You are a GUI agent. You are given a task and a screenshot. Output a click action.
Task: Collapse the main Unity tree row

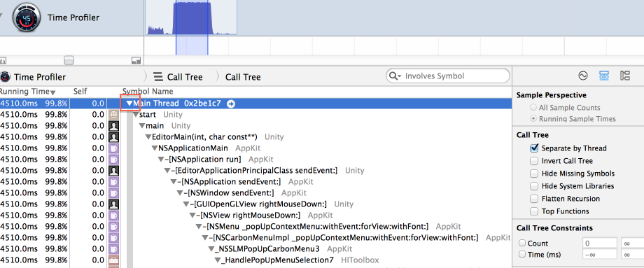click(142, 126)
